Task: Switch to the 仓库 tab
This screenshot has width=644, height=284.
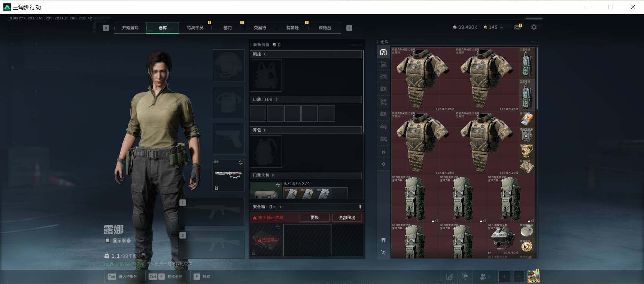Action: 162,28
